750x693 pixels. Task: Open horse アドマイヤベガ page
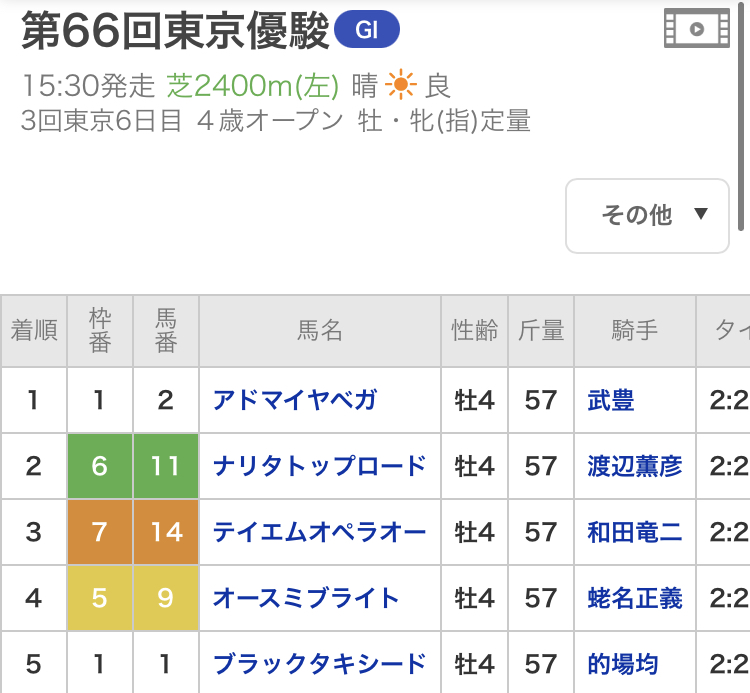coord(295,401)
